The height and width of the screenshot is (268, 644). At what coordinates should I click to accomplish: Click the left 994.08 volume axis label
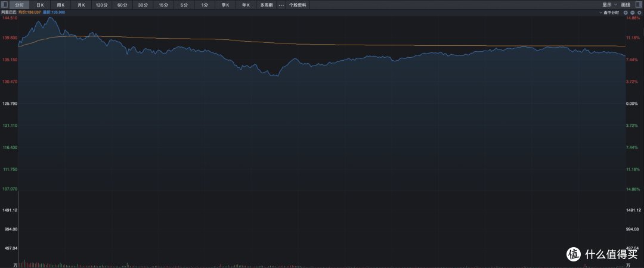(10, 229)
